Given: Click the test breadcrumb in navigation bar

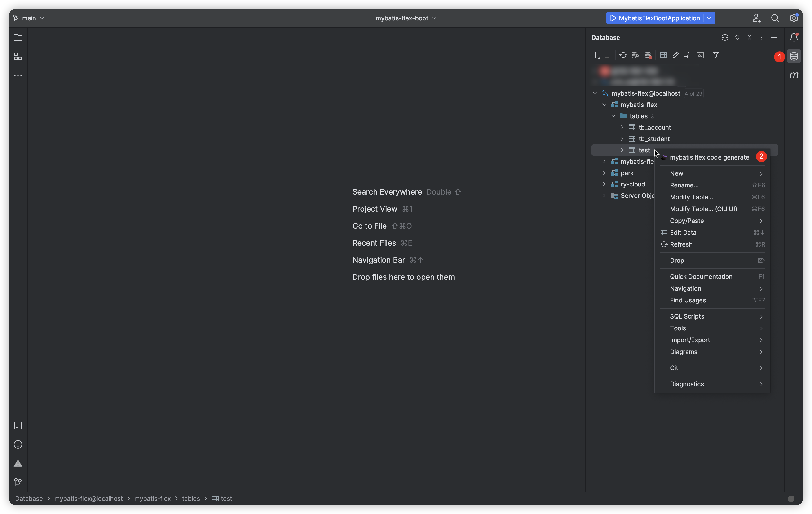Looking at the screenshot, I should pos(222,498).
